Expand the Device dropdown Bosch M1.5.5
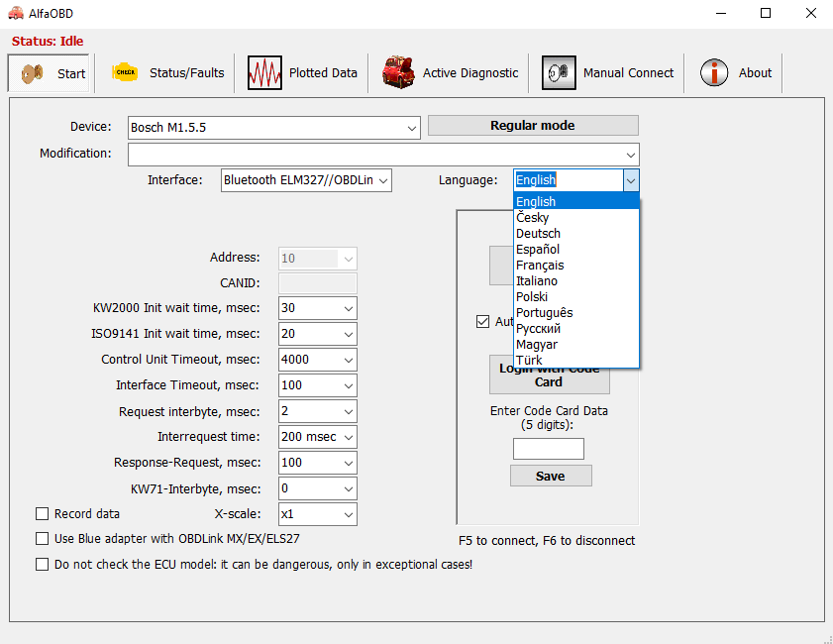 (x=411, y=128)
